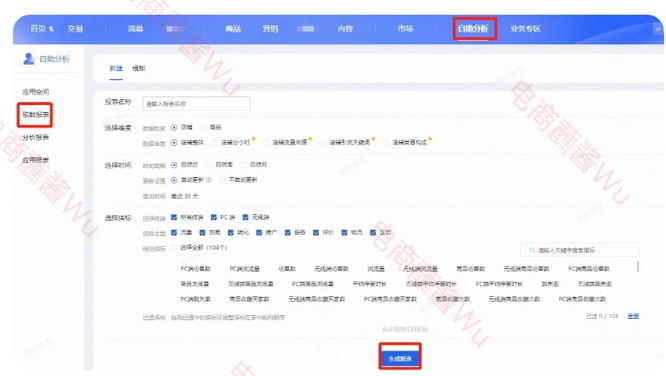Pick the 平均停留时长 indicator
666x376 pixels.
coord(370,284)
